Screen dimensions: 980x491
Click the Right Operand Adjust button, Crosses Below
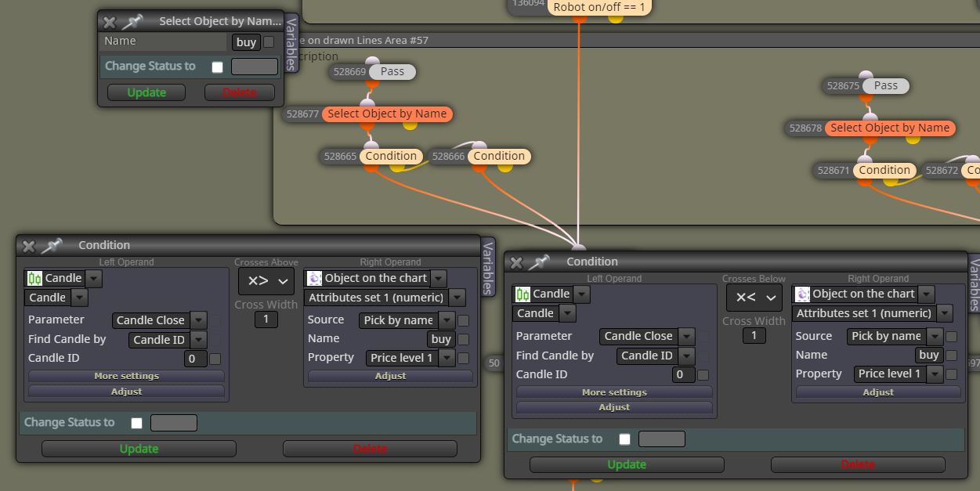click(878, 392)
